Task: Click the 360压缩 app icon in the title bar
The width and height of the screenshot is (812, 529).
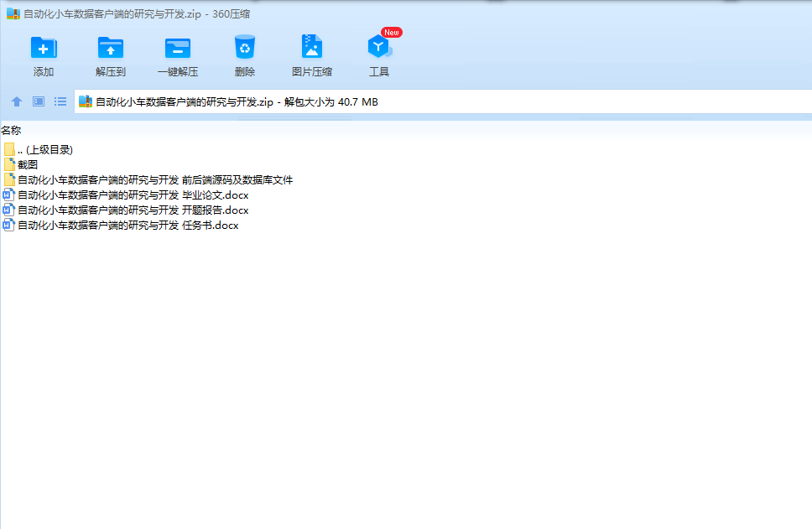Action: [x=13, y=13]
